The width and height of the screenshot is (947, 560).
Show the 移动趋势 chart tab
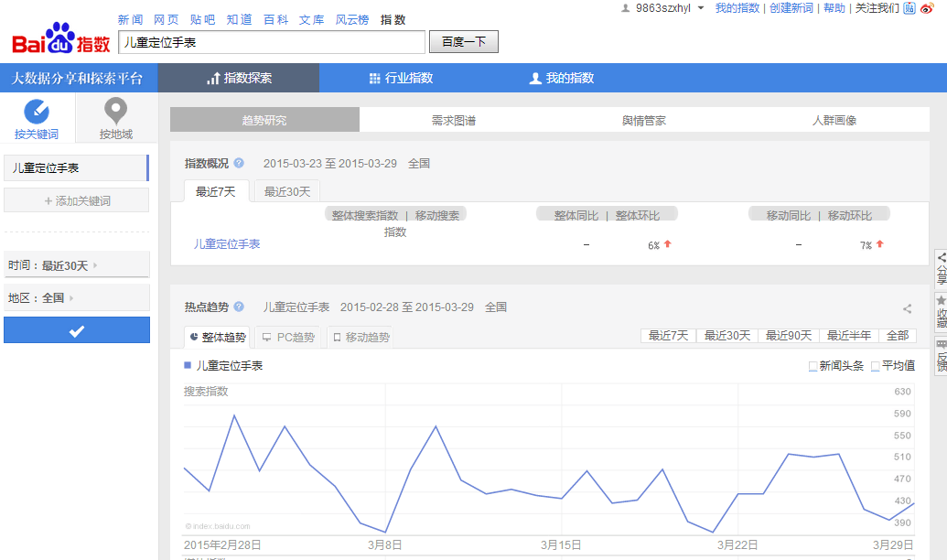point(361,337)
